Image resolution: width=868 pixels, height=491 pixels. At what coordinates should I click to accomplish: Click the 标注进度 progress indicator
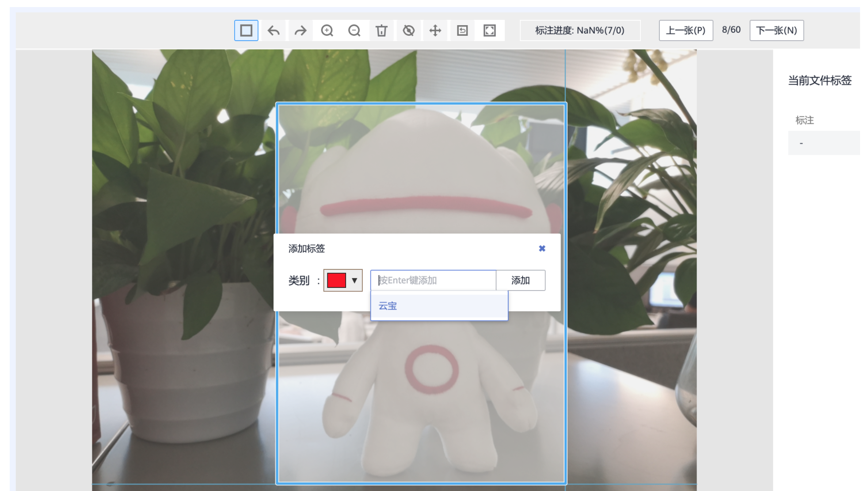point(579,30)
